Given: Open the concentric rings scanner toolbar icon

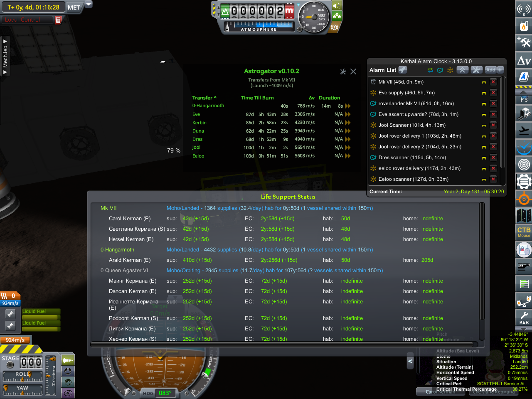Looking at the screenshot, I should click(x=524, y=165).
